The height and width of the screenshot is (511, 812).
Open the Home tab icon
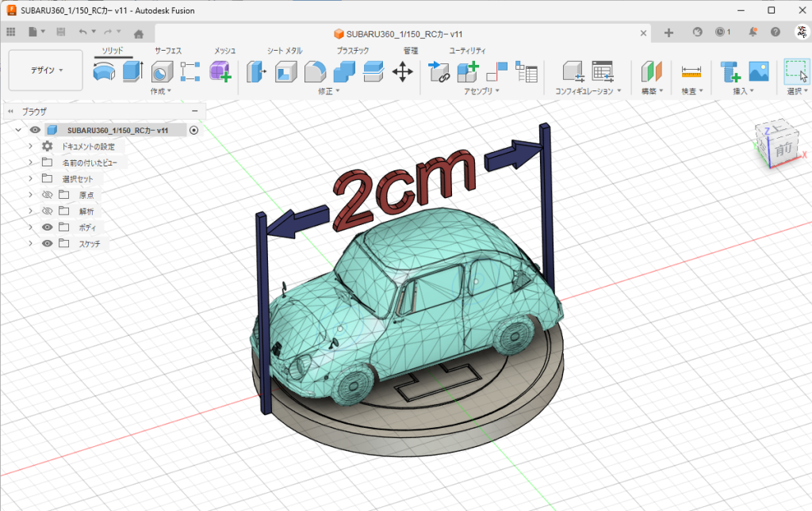[x=139, y=33]
